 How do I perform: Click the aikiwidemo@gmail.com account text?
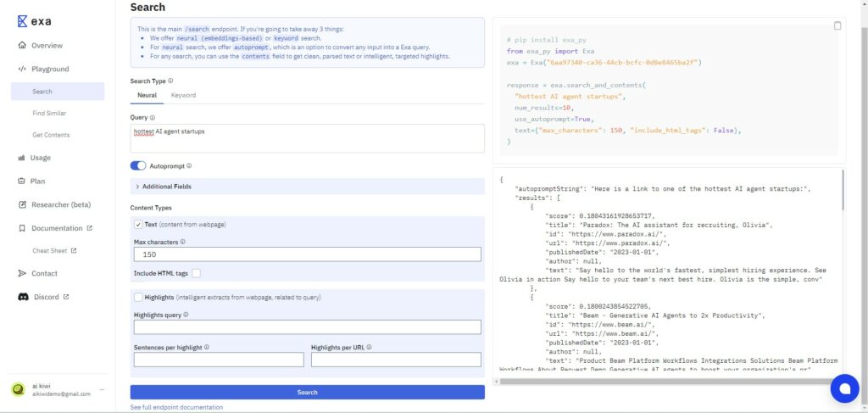click(61, 394)
